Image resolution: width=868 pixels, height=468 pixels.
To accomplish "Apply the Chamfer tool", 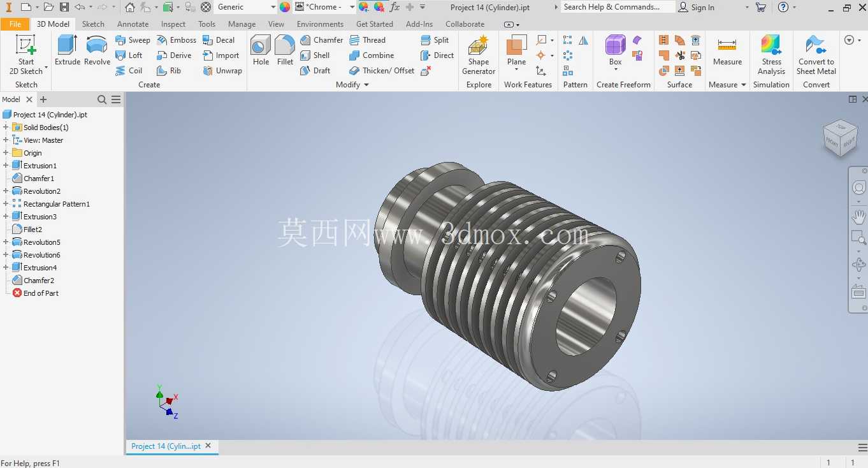I will (322, 40).
